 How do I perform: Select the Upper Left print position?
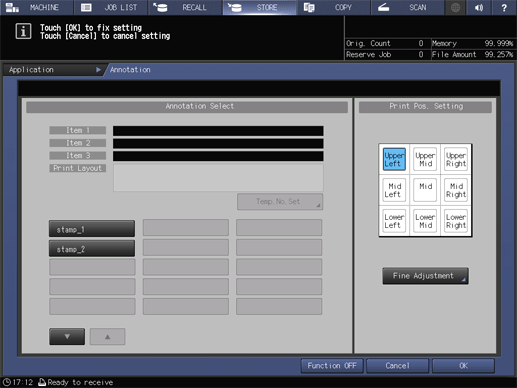[x=394, y=159]
